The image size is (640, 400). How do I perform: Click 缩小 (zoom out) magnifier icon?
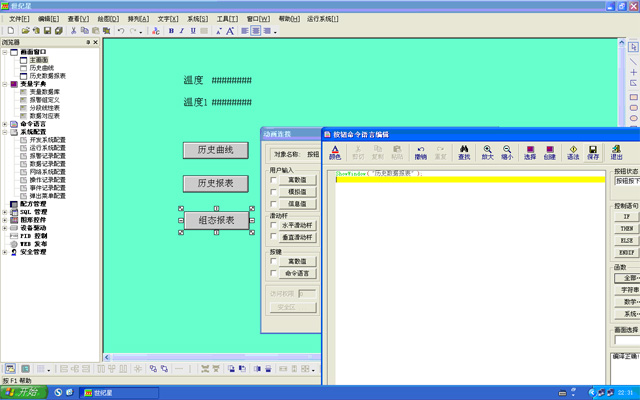pyautogui.click(x=507, y=153)
